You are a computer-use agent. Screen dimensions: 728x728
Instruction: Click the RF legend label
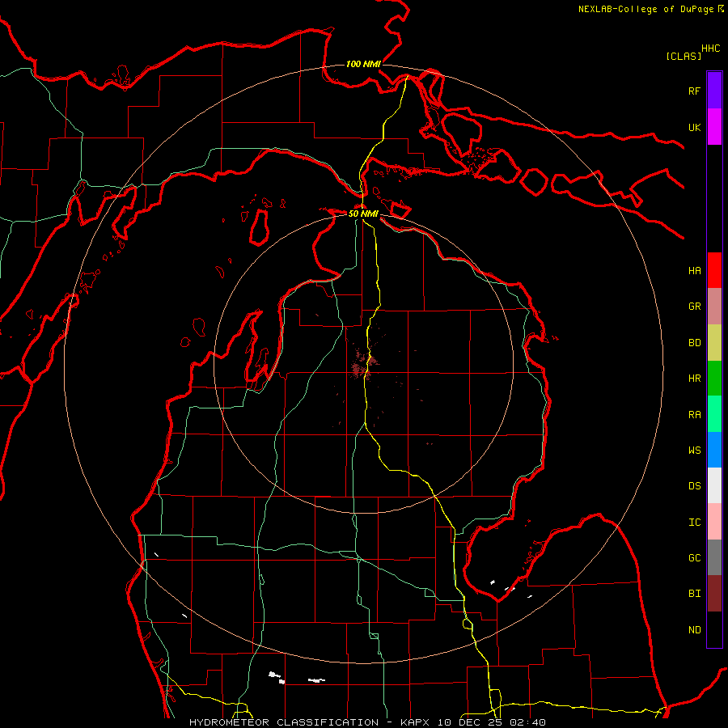(694, 91)
